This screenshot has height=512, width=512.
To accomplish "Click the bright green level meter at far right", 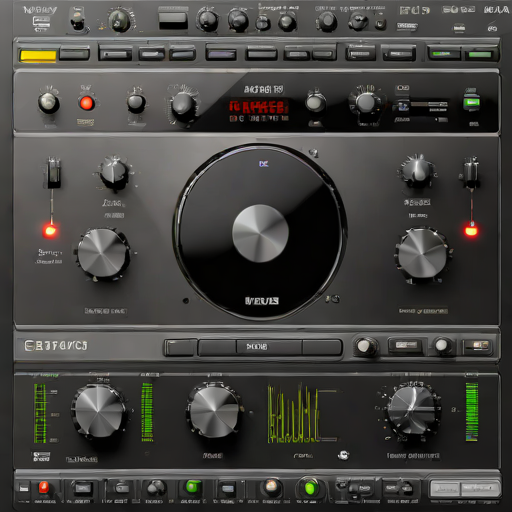I will (x=472, y=411).
